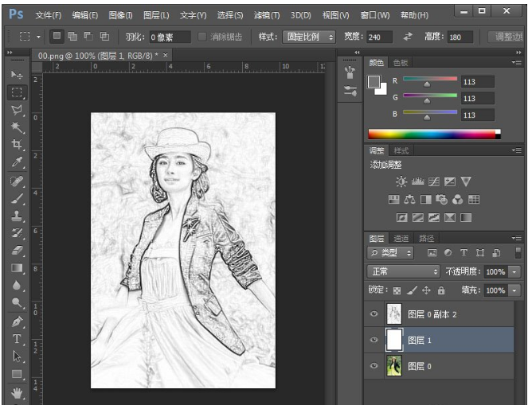Image resolution: width=532 pixels, height=405 pixels.
Task: Add a Levels adjustment
Action: [x=417, y=181]
